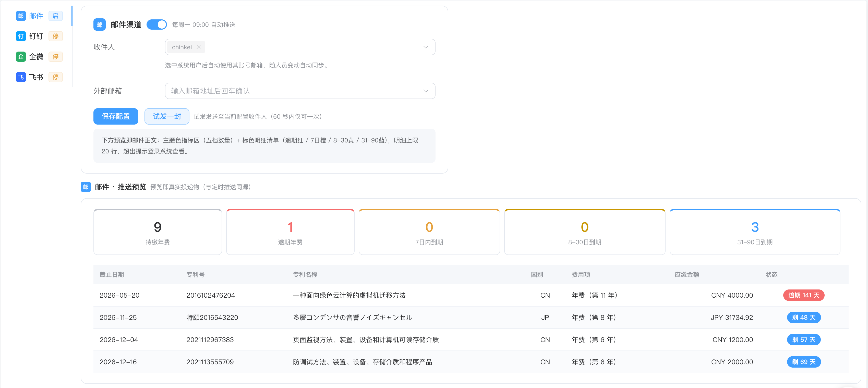Open the 31–90日到期 summary card
The width and height of the screenshot is (868, 388).
click(x=755, y=232)
